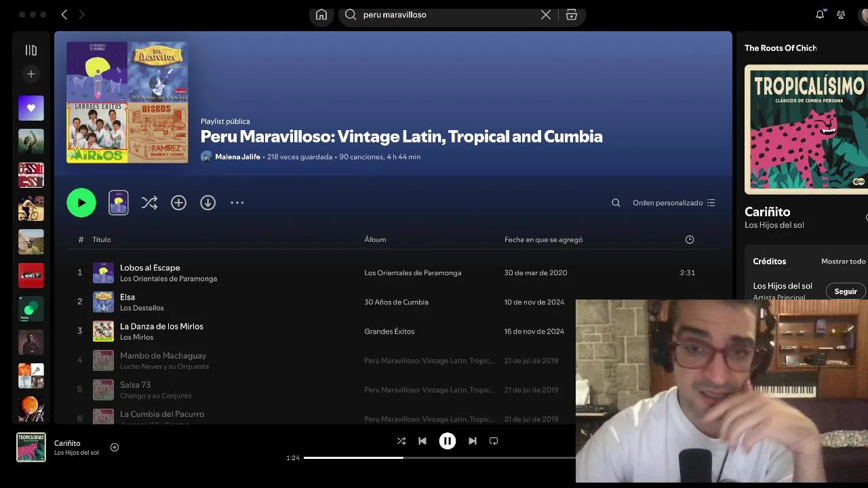Play the playlist with green button
This screenshot has height=488, width=868.
point(81,203)
